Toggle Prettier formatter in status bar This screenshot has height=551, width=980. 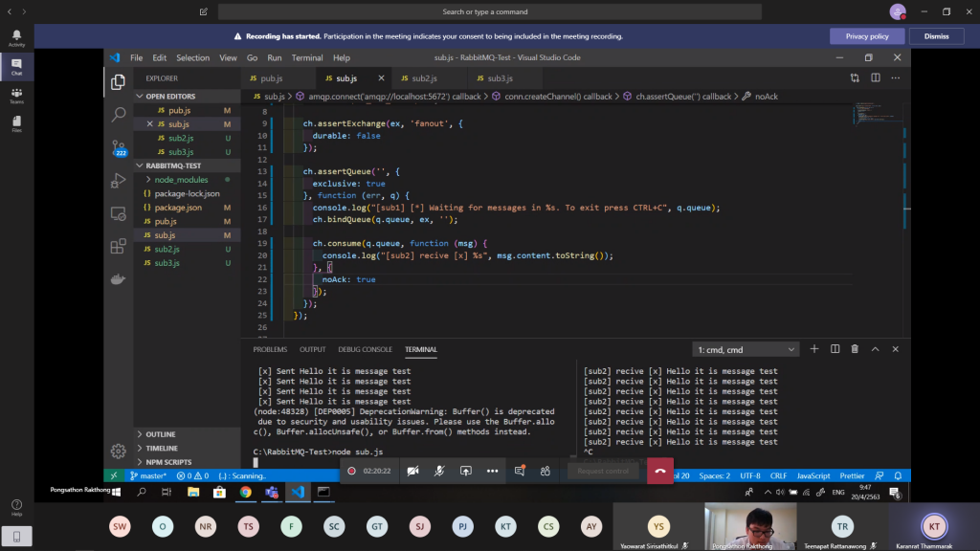tap(851, 475)
